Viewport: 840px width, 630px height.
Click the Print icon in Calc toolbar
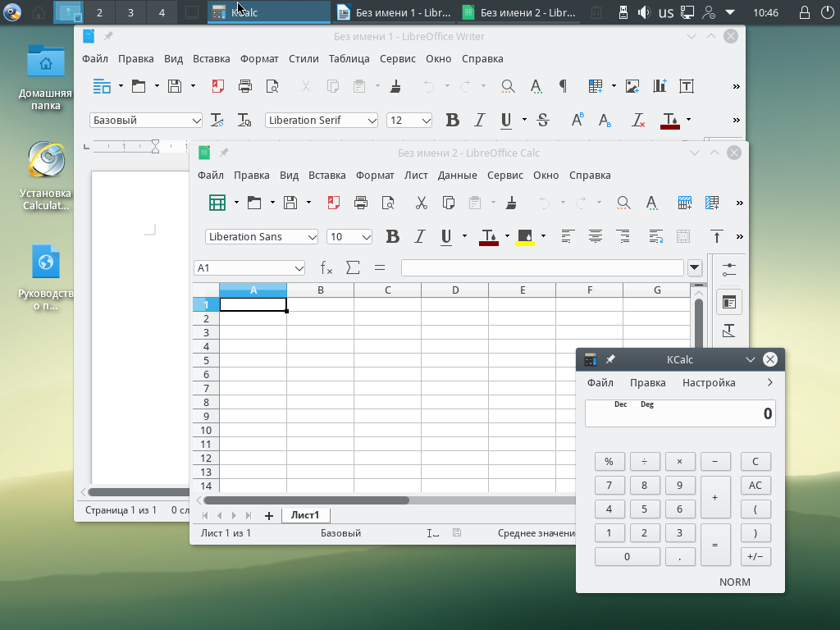coord(360,203)
